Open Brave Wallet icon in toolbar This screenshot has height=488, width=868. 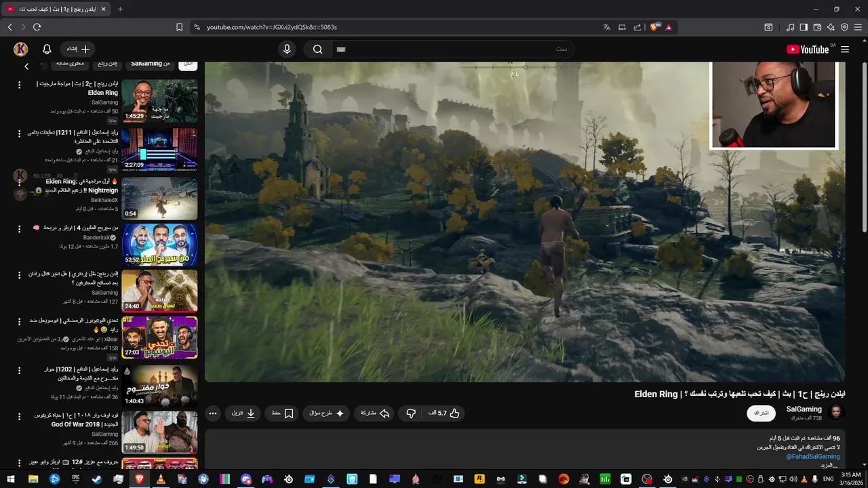point(817,27)
